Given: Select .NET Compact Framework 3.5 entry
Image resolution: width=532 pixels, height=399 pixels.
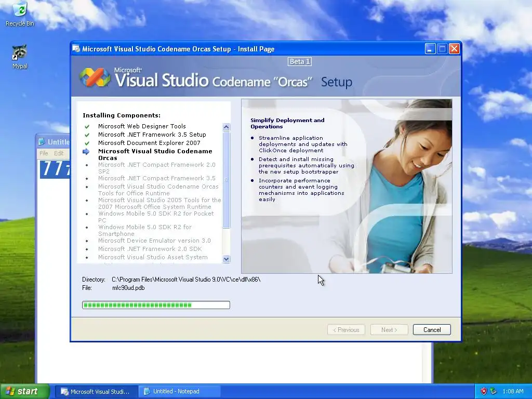Looking at the screenshot, I should tap(157, 178).
